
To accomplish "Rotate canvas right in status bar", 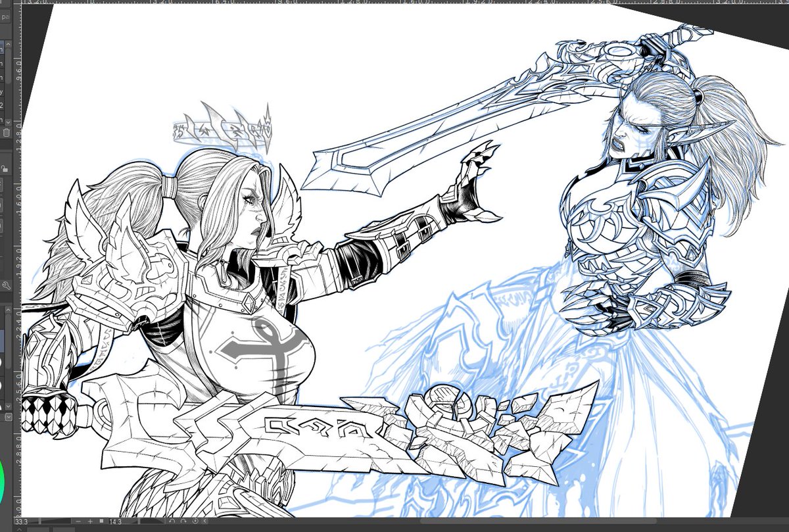I will click(x=183, y=521).
